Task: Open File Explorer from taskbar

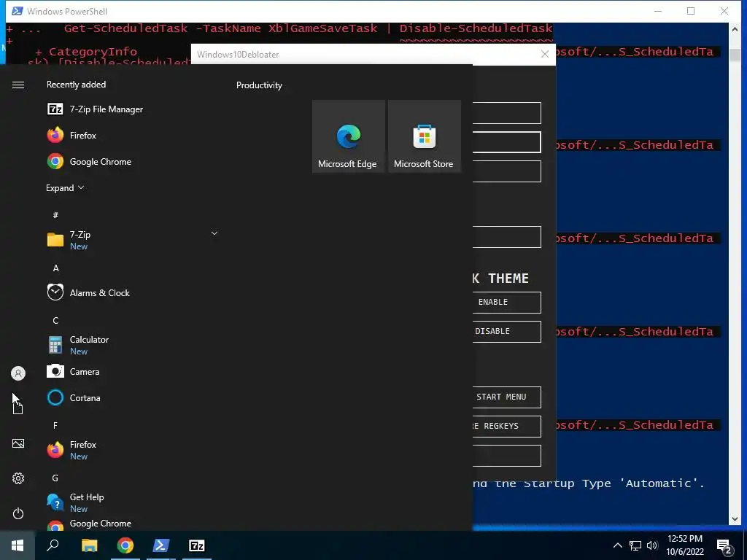Action: 89,545
